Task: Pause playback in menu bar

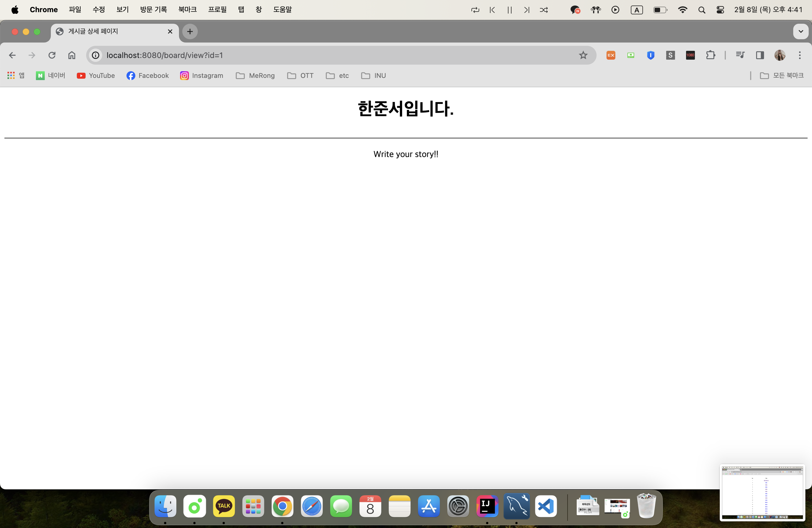Action: coord(509,10)
